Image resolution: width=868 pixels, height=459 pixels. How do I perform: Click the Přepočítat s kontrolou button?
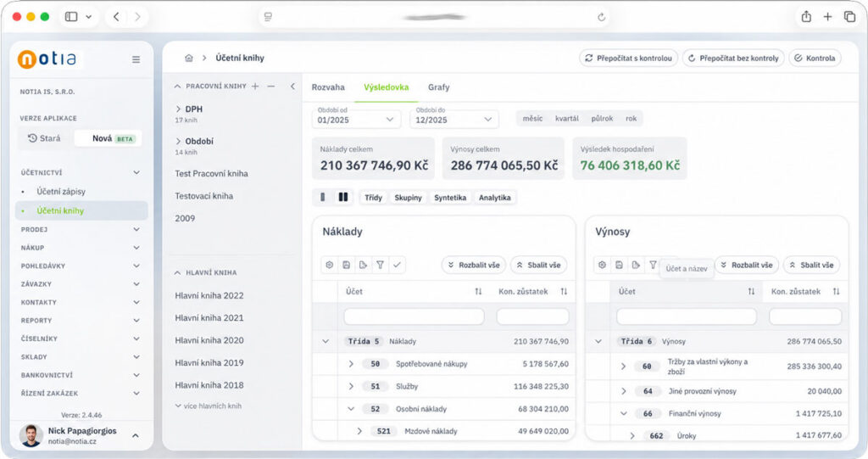click(x=628, y=59)
